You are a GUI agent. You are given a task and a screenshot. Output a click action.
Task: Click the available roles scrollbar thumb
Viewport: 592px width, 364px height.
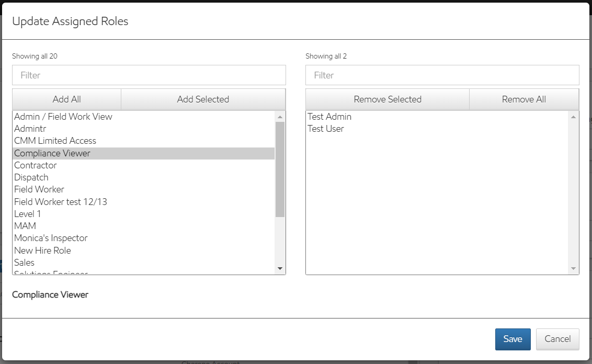280,169
